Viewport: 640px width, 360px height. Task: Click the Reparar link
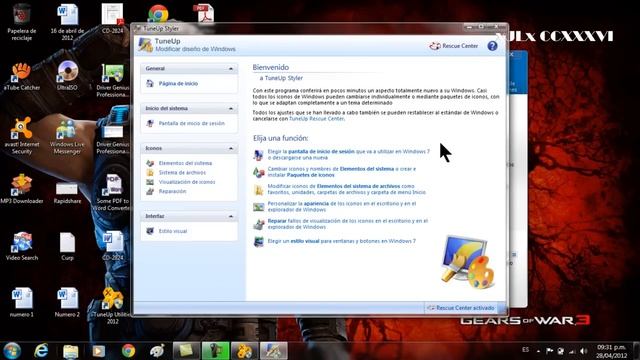277,221
